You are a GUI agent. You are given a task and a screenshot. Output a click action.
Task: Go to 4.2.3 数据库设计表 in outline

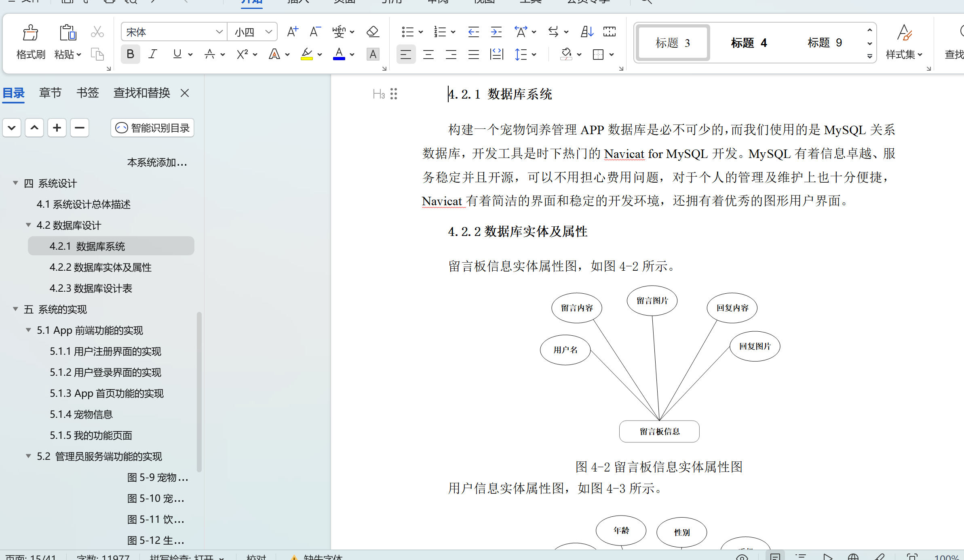coord(91,288)
